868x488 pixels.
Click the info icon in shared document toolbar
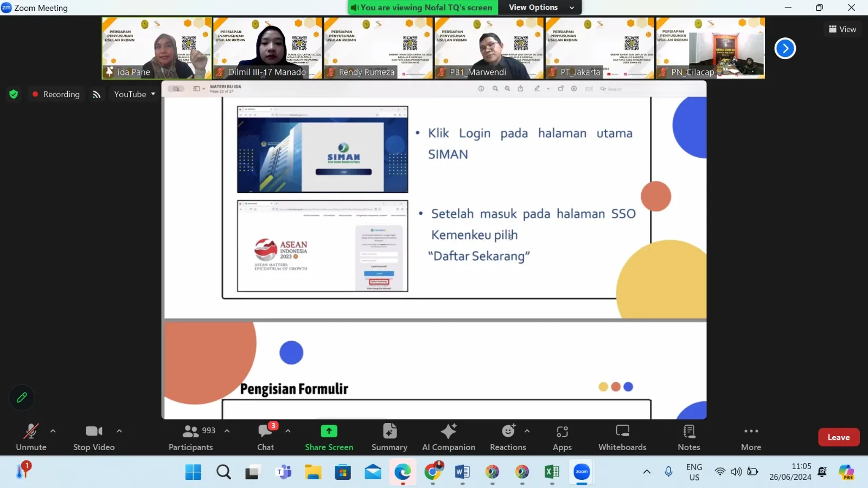[481, 88]
